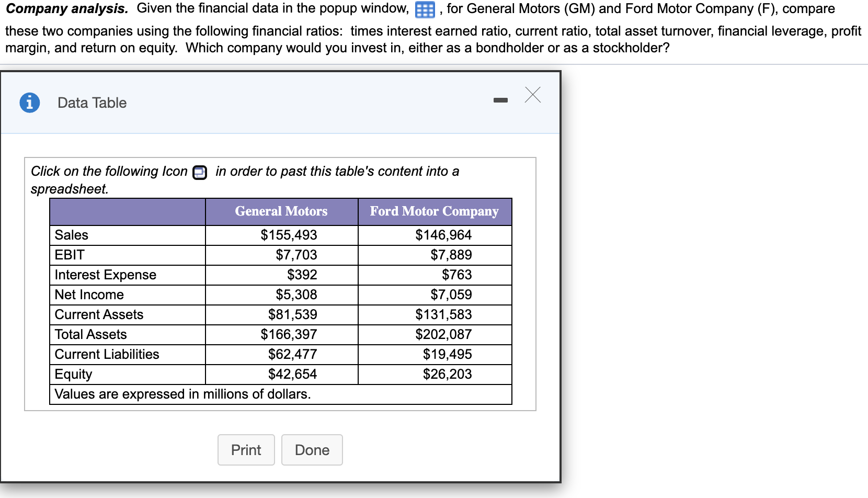This screenshot has height=498, width=868.
Task: Open the data table popup grid icon
Action: pyautogui.click(x=425, y=10)
